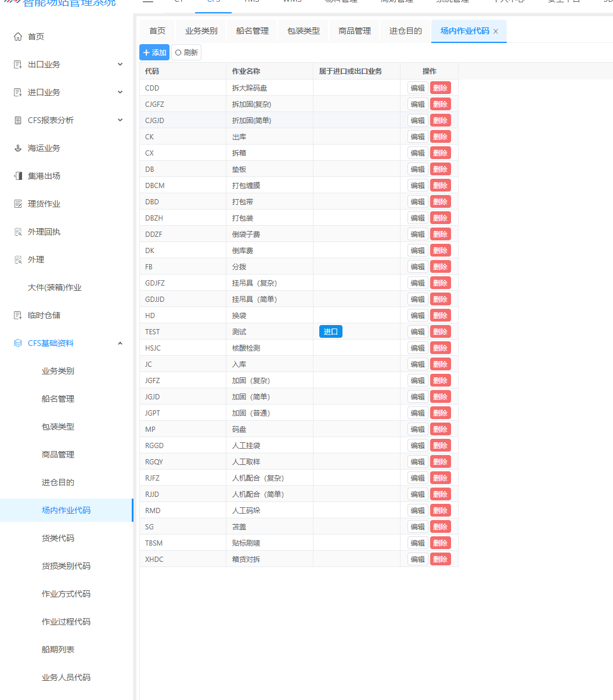The image size is (613, 700).
Task: Expand the 出口业务 submenu arrow
Action: (120, 64)
